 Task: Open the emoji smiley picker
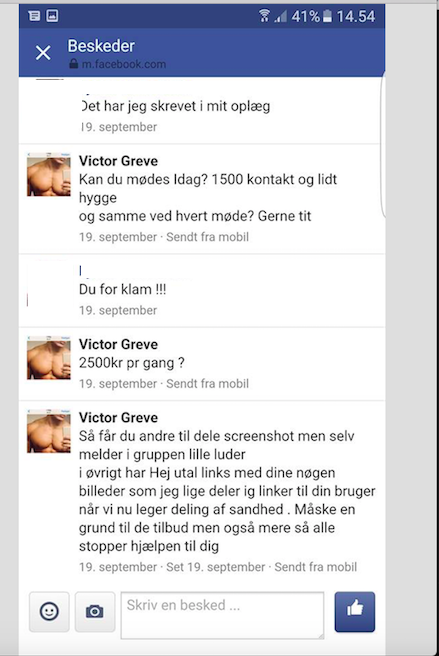(x=49, y=612)
